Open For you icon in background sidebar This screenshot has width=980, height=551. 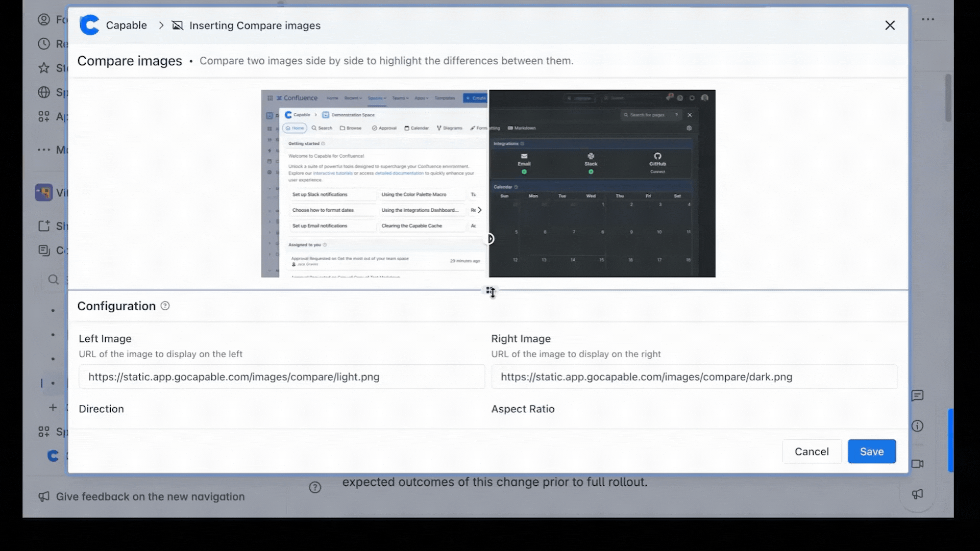pyautogui.click(x=44, y=19)
